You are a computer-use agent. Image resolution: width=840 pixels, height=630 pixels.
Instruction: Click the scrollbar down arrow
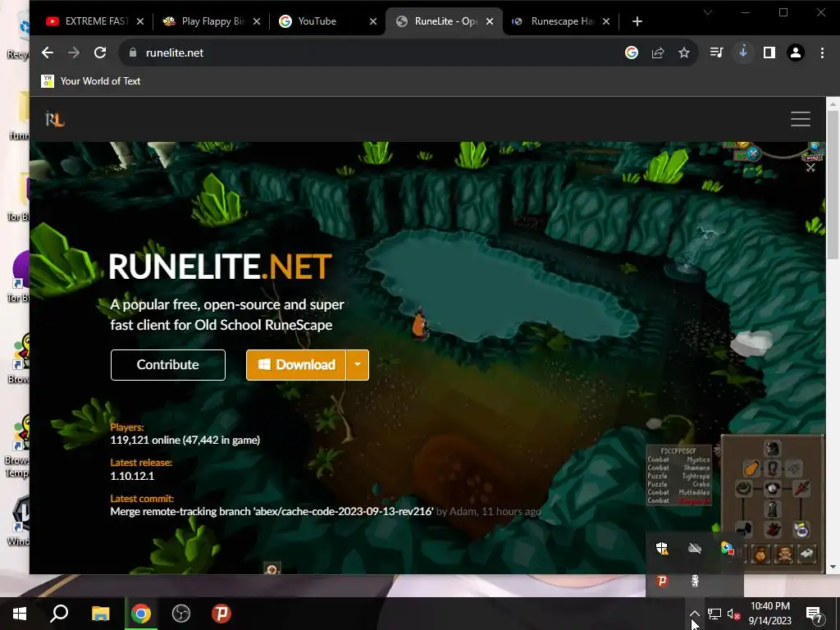pos(833,567)
